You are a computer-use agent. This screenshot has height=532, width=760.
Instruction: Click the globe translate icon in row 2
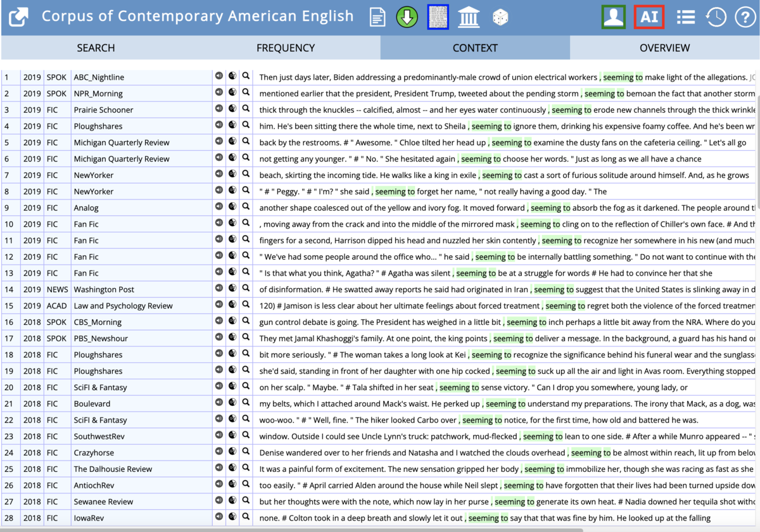232,92
